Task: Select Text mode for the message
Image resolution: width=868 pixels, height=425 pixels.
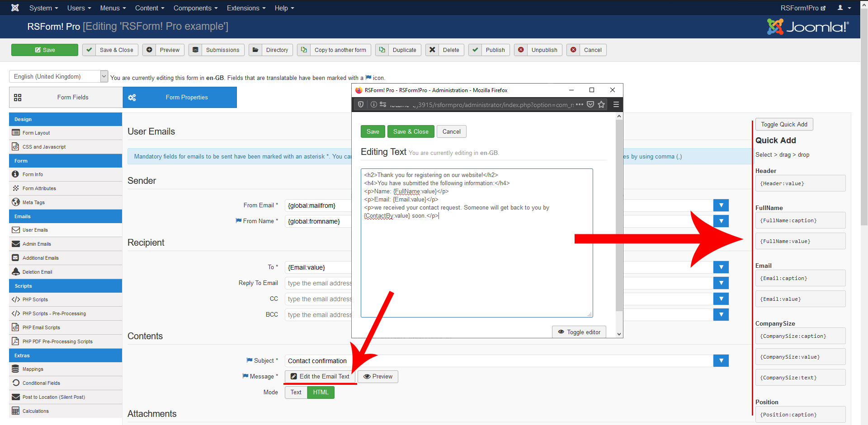Action: [x=296, y=392]
